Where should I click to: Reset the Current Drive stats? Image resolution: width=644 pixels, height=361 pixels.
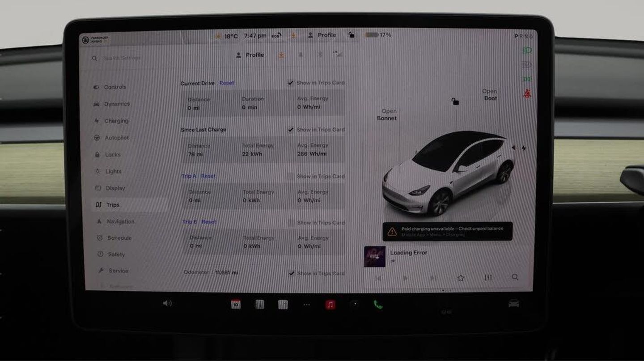pos(227,83)
